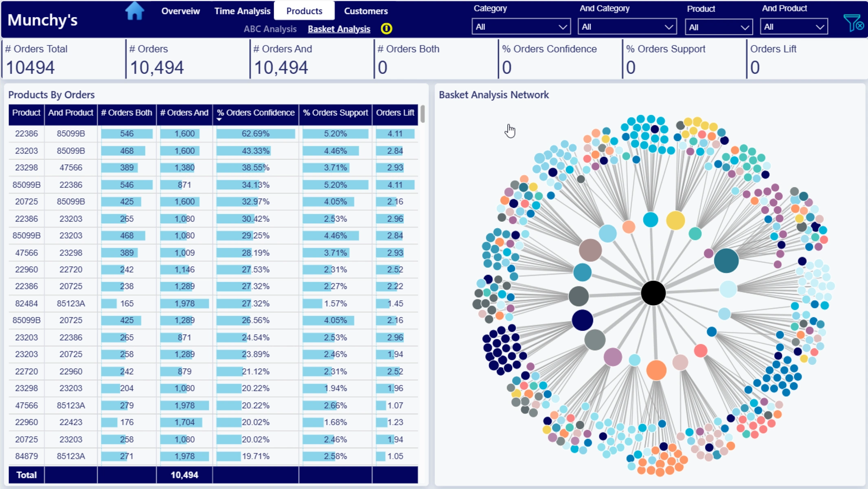The width and height of the screenshot is (868, 489).
Task: Open the Basket Analysis link
Action: pos(339,29)
